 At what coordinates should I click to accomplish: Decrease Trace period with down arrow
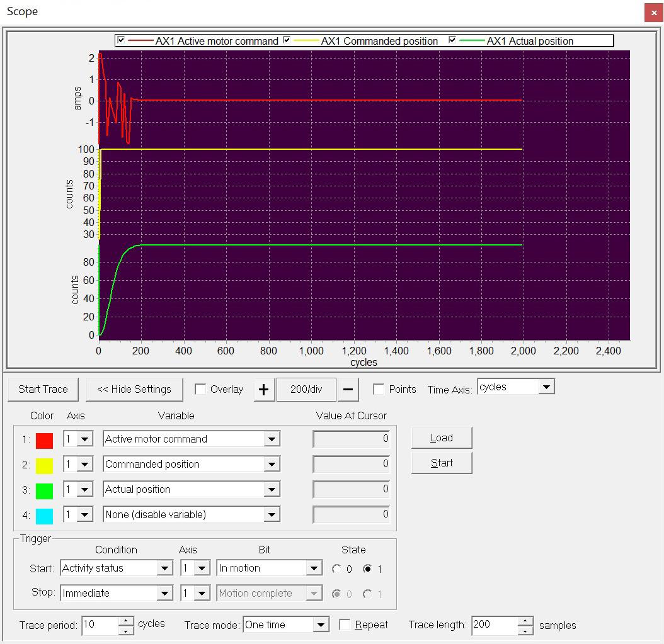pos(126,630)
